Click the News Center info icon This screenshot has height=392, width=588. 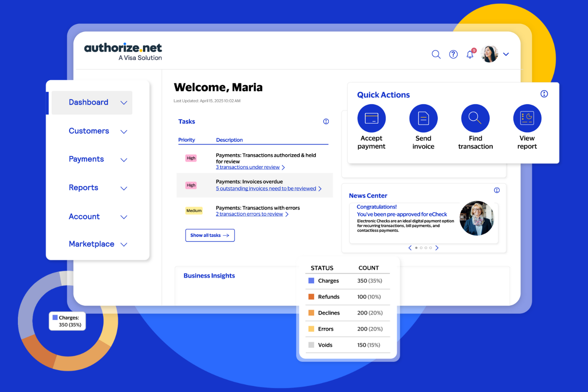(x=497, y=190)
